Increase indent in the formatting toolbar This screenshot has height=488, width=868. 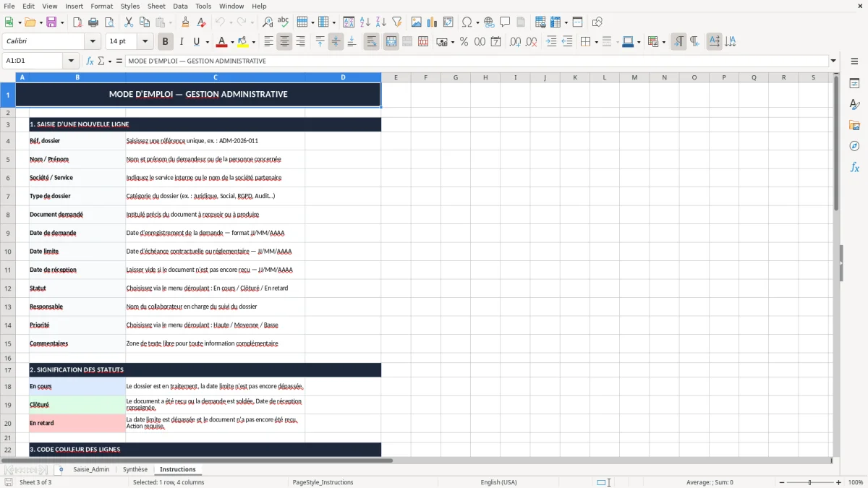pos(551,42)
